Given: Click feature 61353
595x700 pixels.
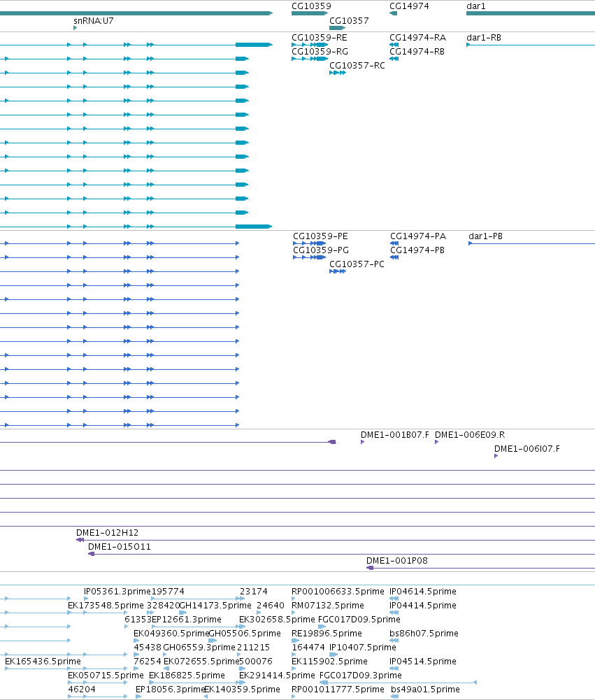Looking at the screenshot, I should click(x=138, y=620).
